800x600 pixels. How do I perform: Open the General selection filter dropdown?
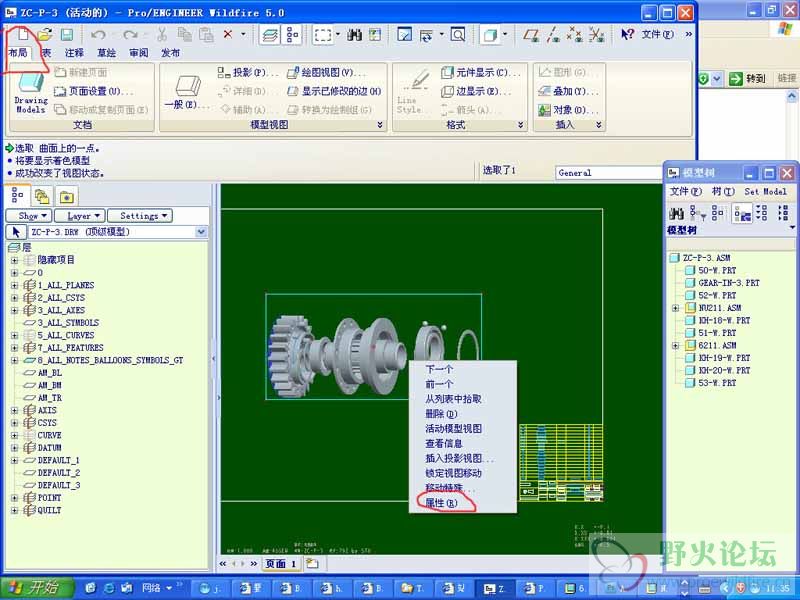(609, 173)
